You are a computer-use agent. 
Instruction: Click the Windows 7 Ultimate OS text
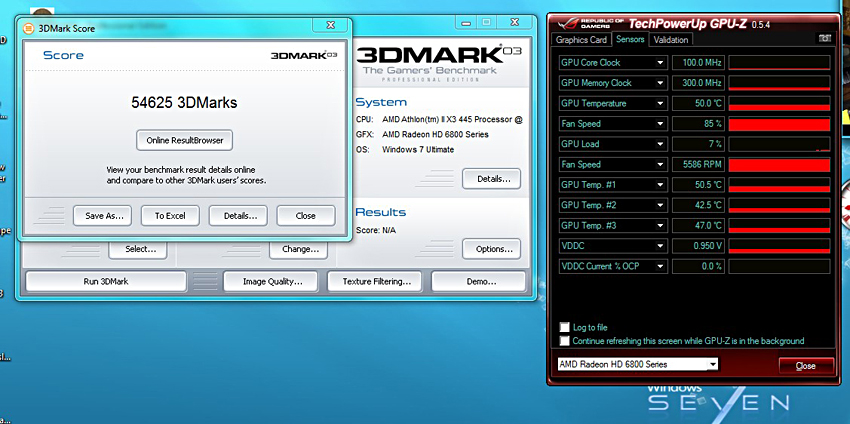click(x=418, y=149)
